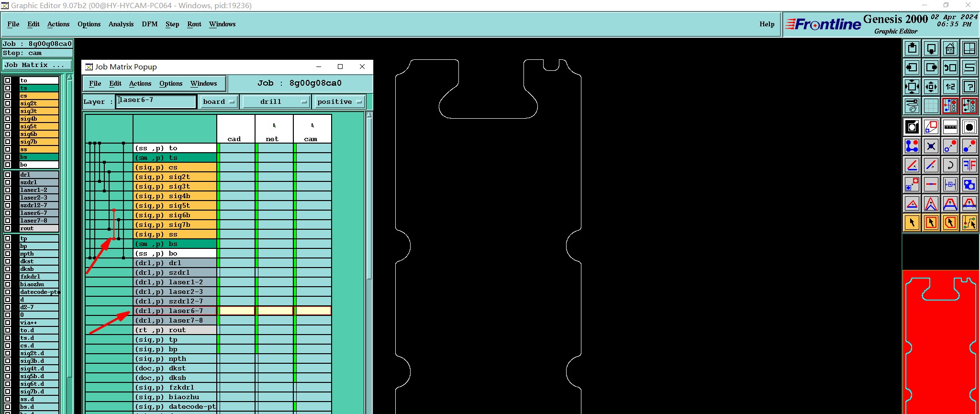Toggle the checkbox for layer 'sig2t'
Image resolution: width=980 pixels, height=414 pixels.
[x=8, y=103]
